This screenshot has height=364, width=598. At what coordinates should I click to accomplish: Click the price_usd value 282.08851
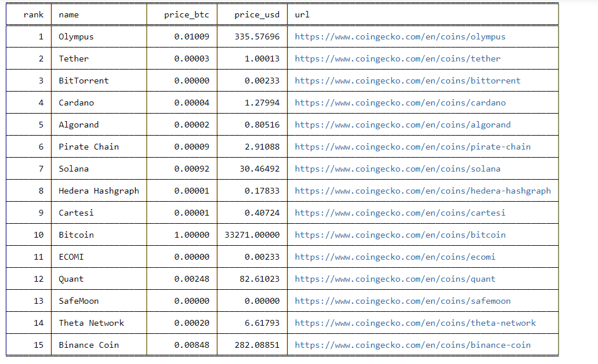pyautogui.click(x=257, y=345)
